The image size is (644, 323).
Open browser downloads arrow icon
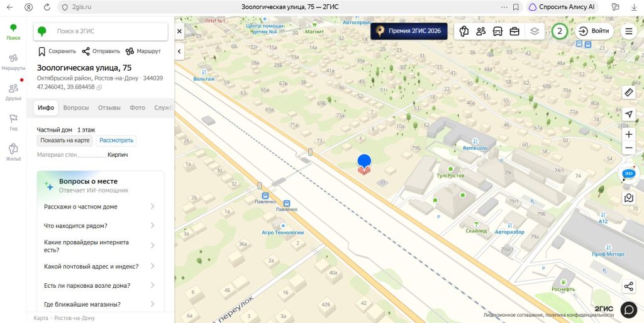(x=634, y=7)
